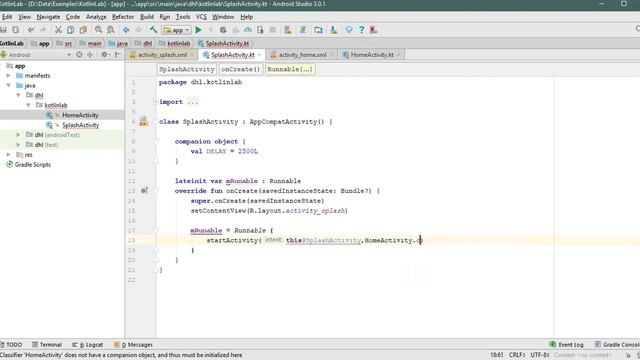Close the SplashActivity.kt tab
The width and height of the screenshot is (640, 360).
click(x=259, y=55)
